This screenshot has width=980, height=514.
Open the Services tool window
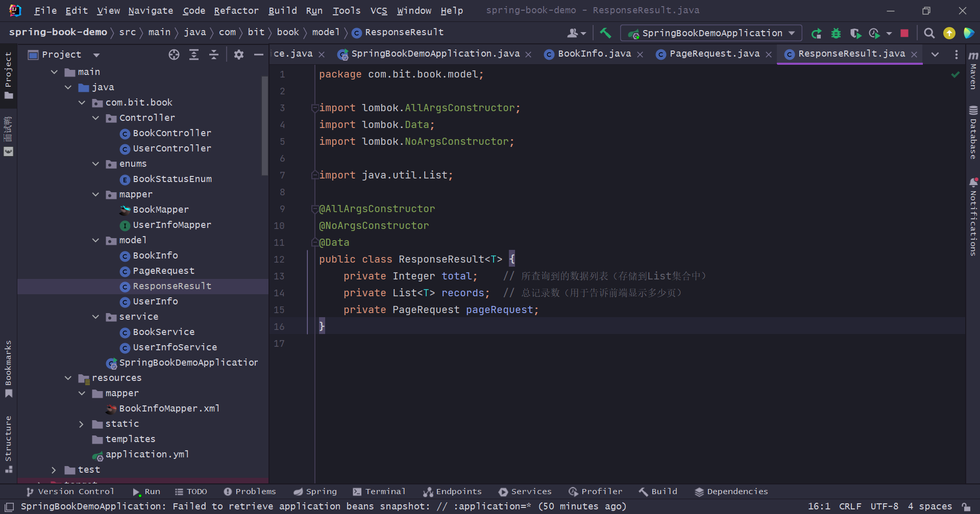(525, 492)
